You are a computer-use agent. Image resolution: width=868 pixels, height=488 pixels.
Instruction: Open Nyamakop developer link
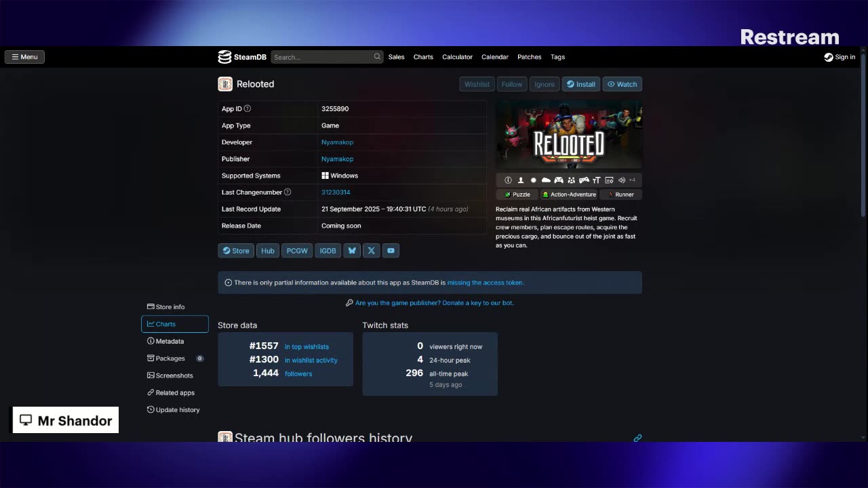coord(337,142)
